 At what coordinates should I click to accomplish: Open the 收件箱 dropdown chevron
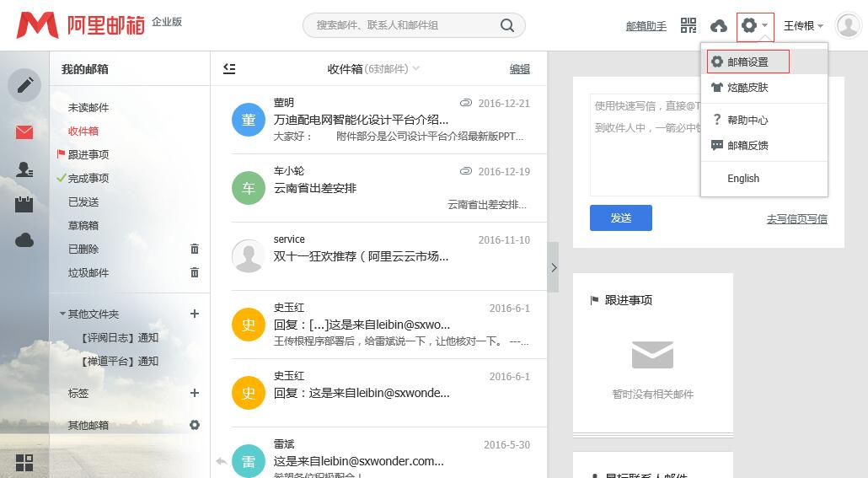(416, 68)
